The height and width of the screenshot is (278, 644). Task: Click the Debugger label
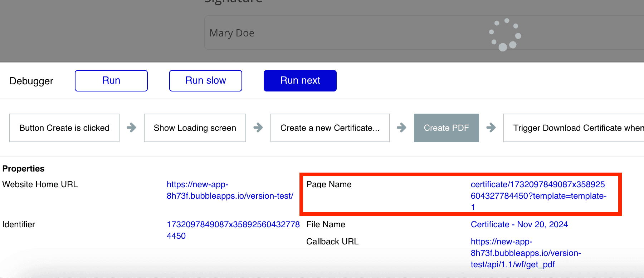(31, 81)
